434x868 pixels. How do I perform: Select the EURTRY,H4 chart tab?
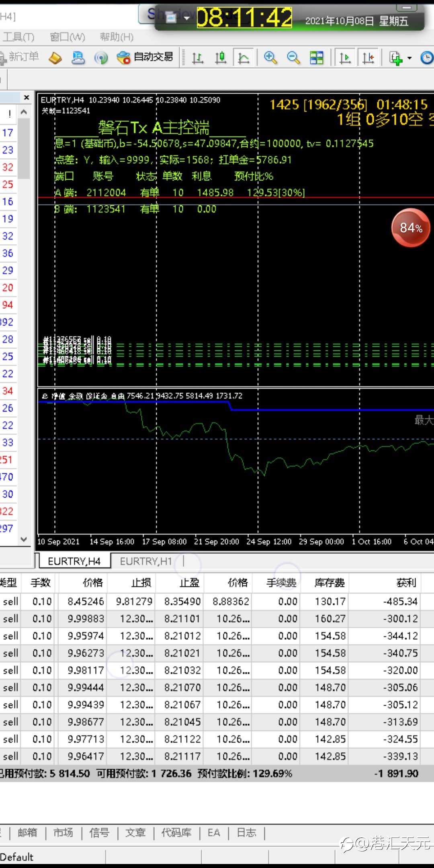pos(74,561)
